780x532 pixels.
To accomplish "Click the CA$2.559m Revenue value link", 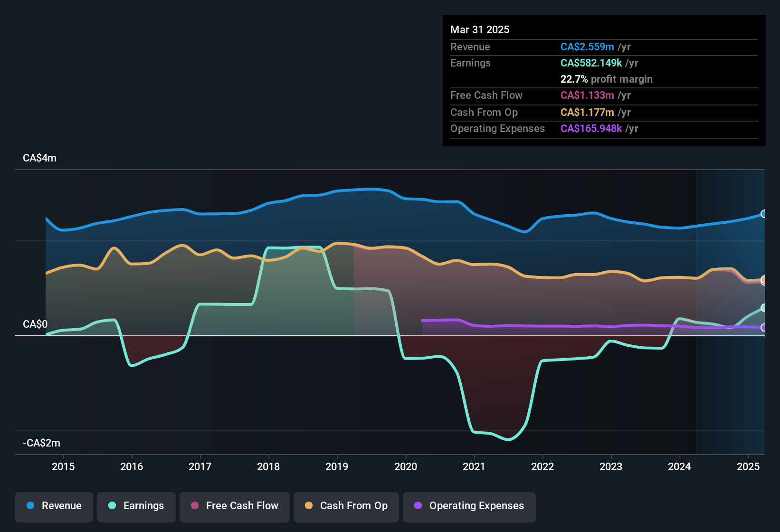I will [588, 47].
